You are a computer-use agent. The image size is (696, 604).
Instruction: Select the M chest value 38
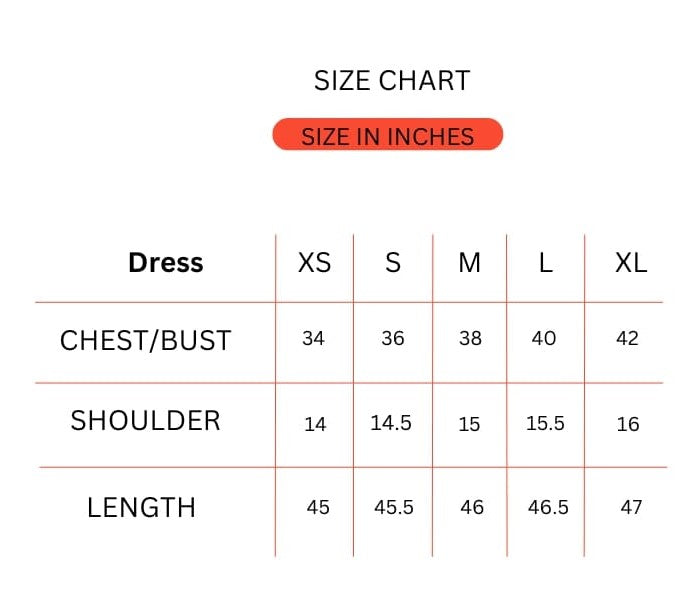(470, 339)
